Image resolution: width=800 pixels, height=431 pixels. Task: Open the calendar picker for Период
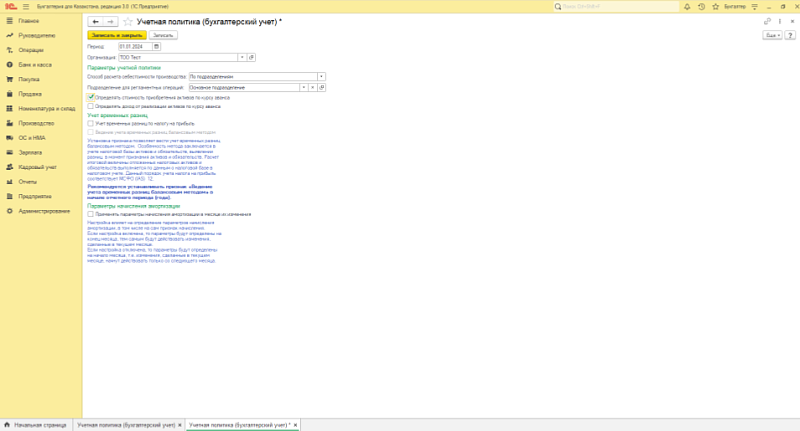(x=157, y=46)
